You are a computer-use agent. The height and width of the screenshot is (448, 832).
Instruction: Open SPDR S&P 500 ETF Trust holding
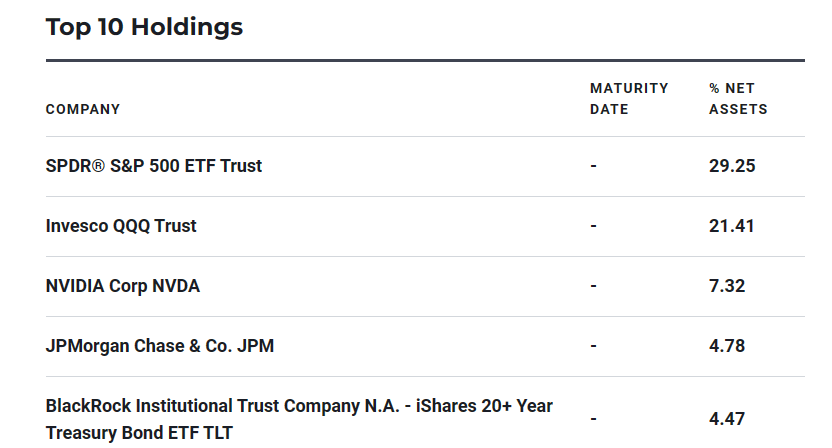pos(154,166)
